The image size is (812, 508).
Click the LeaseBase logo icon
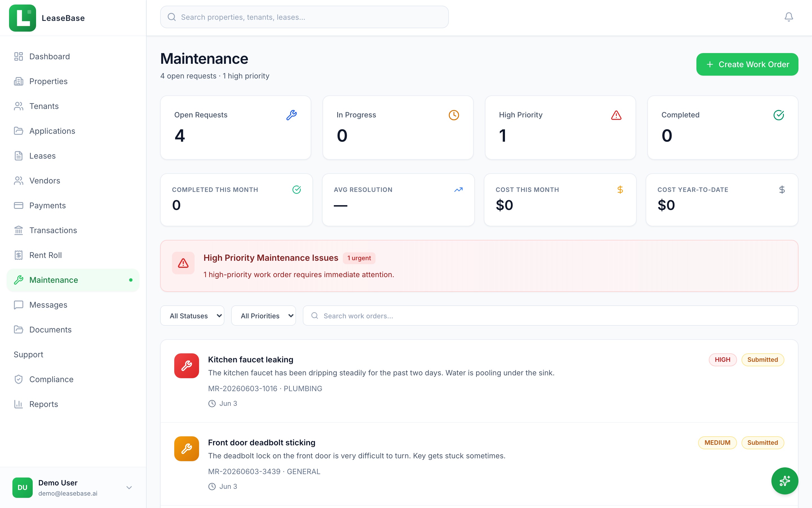(x=23, y=18)
